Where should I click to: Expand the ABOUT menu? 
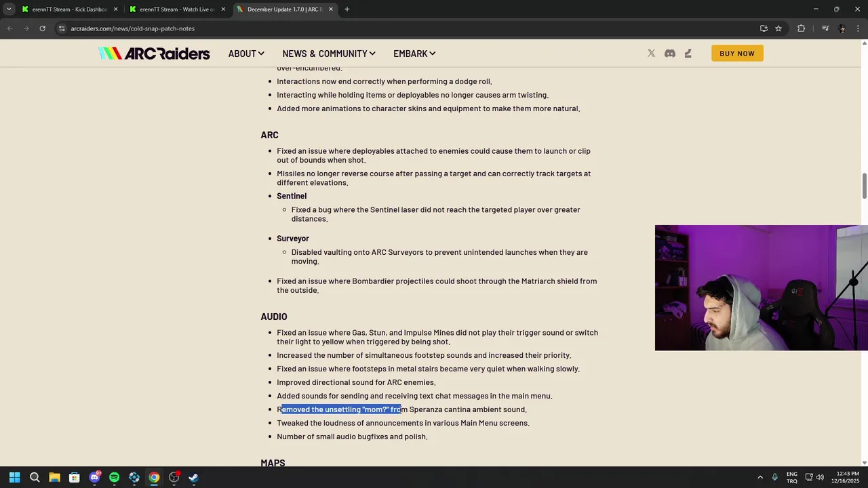246,54
